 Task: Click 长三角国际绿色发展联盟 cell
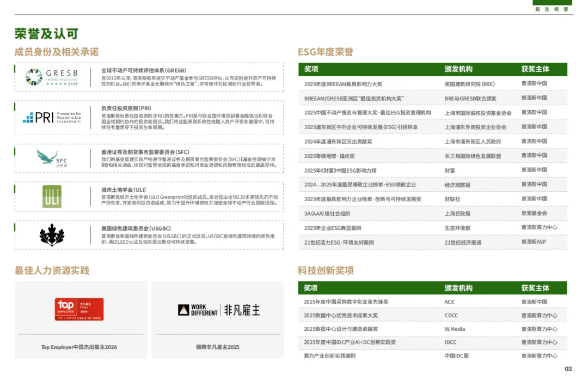click(x=473, y=156)
